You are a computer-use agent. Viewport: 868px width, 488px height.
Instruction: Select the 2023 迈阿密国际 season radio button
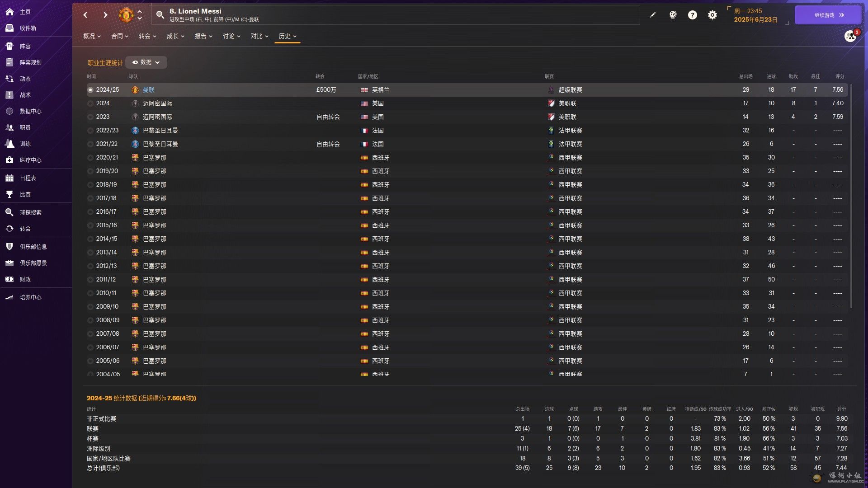90,117
